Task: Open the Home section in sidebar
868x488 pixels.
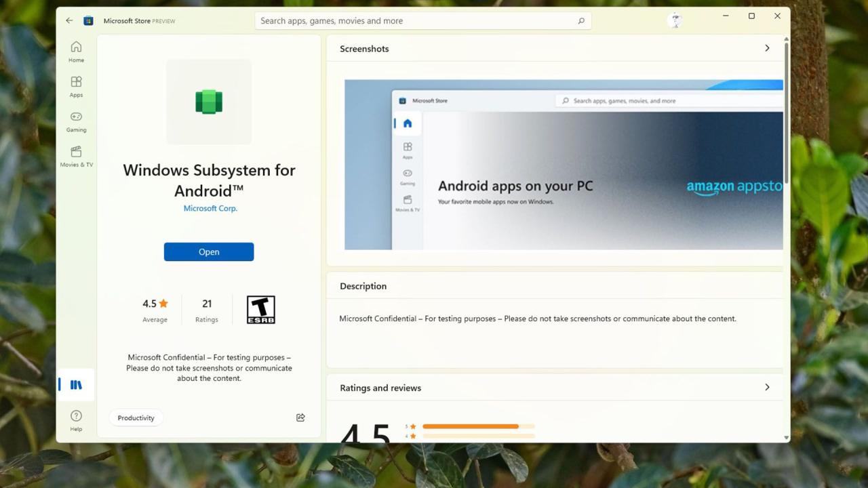Action: coord(76,52)
